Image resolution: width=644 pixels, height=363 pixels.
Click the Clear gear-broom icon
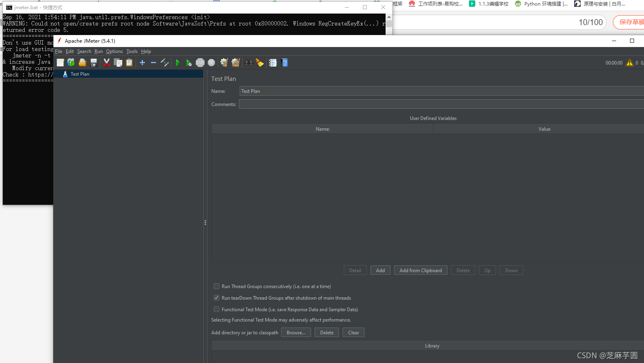(224, 63)
